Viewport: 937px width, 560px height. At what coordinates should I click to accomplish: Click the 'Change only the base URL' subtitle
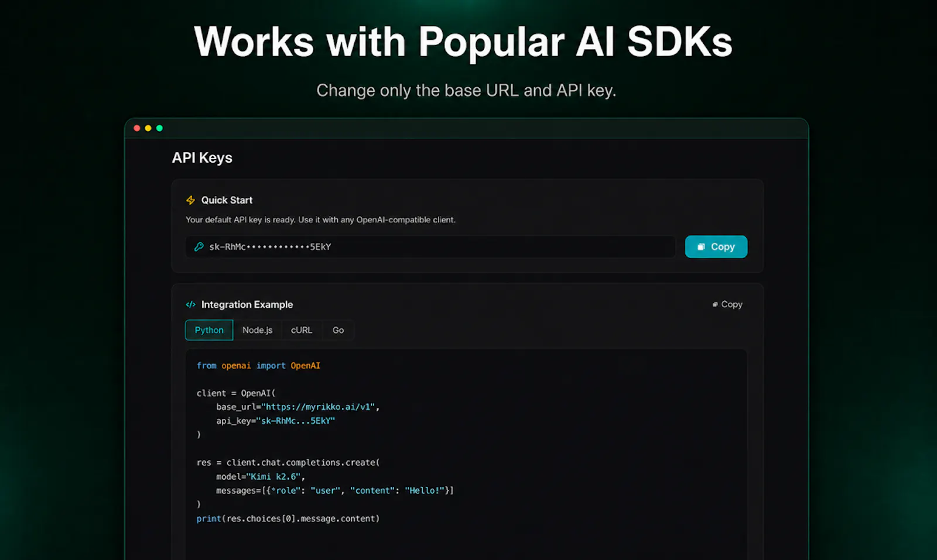(x=466, y=91)
